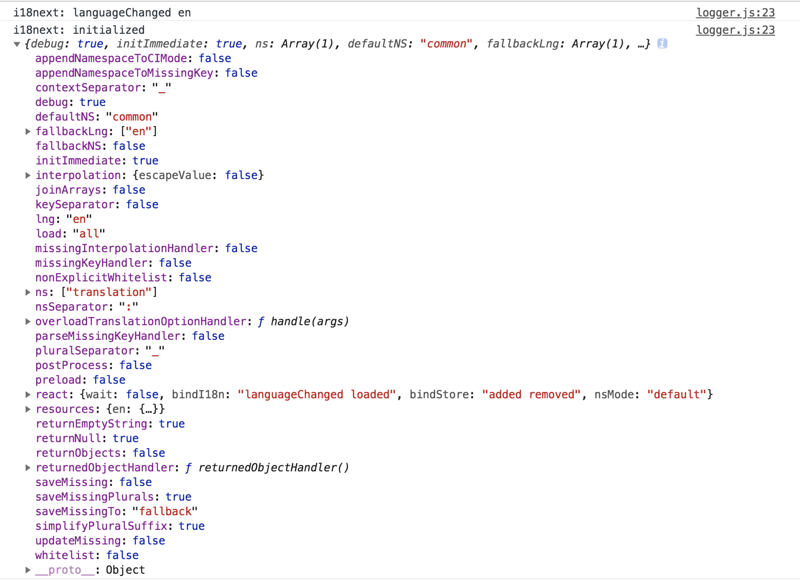The image size is (800, 581).
Task: Expand the __proto__ Object entry
Action: (x=28, y=570)
